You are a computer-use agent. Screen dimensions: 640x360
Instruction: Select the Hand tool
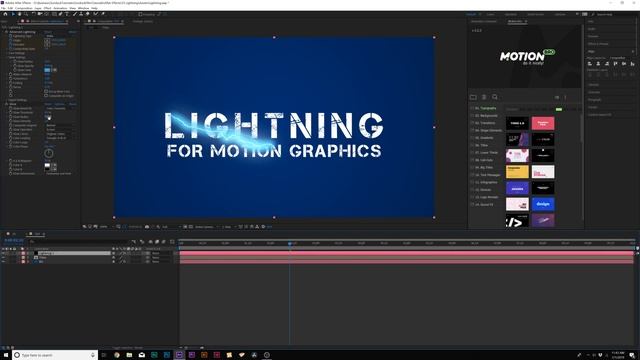[x=20, y=14]
